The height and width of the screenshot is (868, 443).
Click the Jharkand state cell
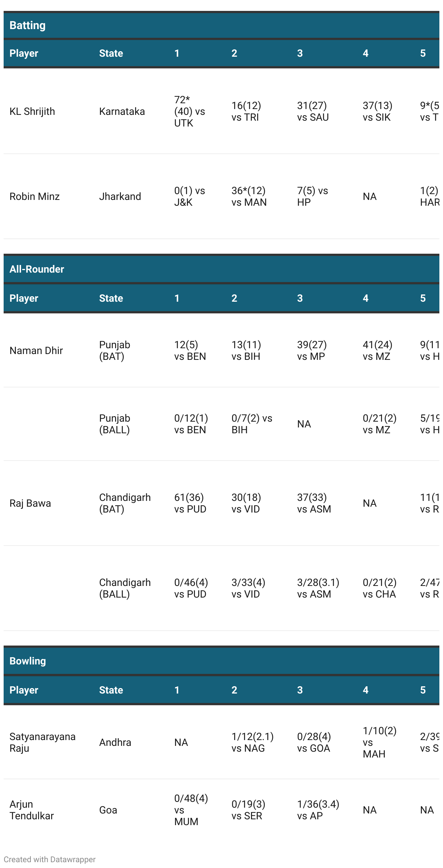click(x=120, y=196)
